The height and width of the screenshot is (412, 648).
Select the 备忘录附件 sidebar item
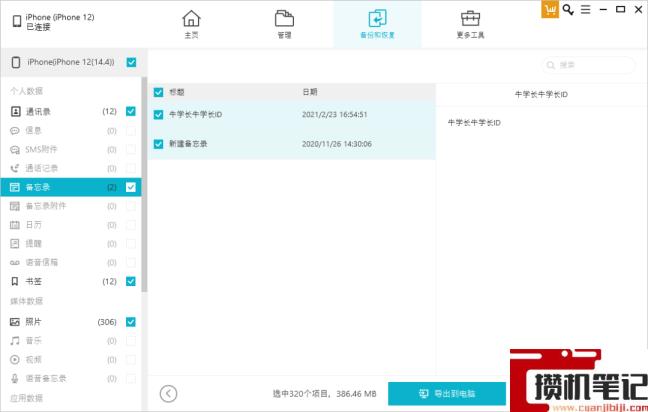tap(71, 206)
